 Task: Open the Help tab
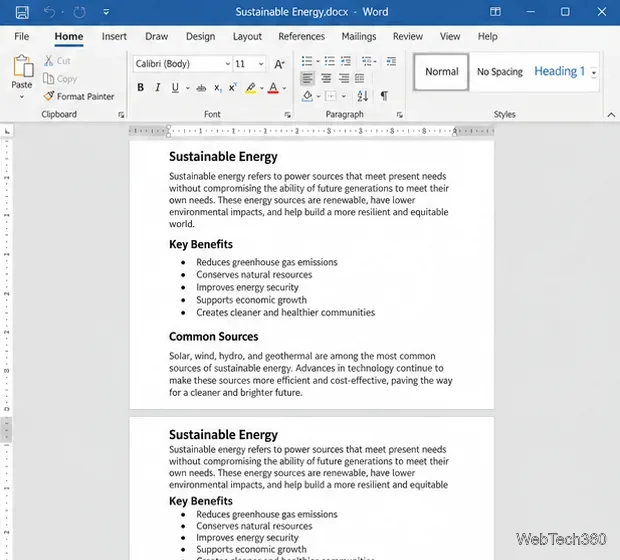click(x=487, y=36)
